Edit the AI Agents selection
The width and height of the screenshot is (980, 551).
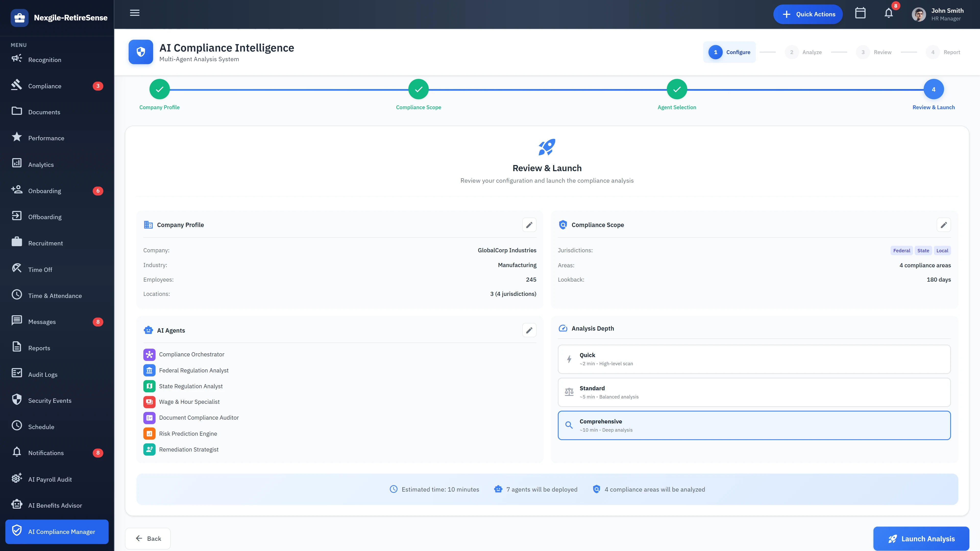(529, 330)
